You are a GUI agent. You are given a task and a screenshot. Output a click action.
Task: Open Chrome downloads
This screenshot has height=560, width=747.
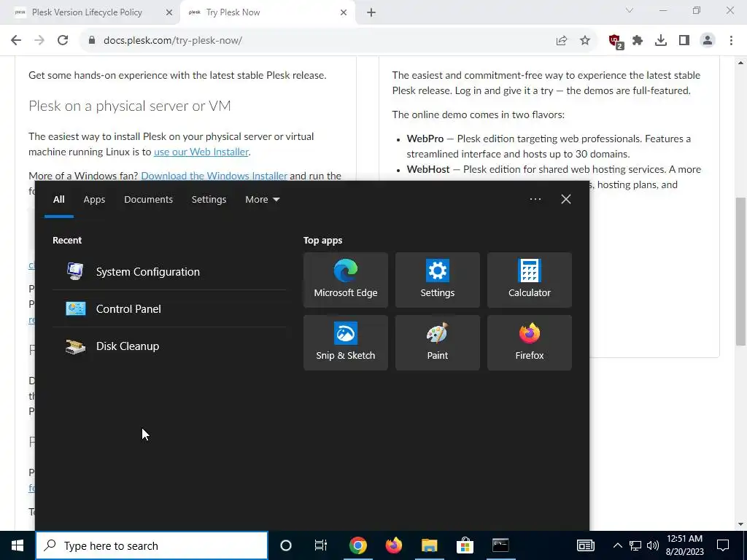click(x=661, y=41)
